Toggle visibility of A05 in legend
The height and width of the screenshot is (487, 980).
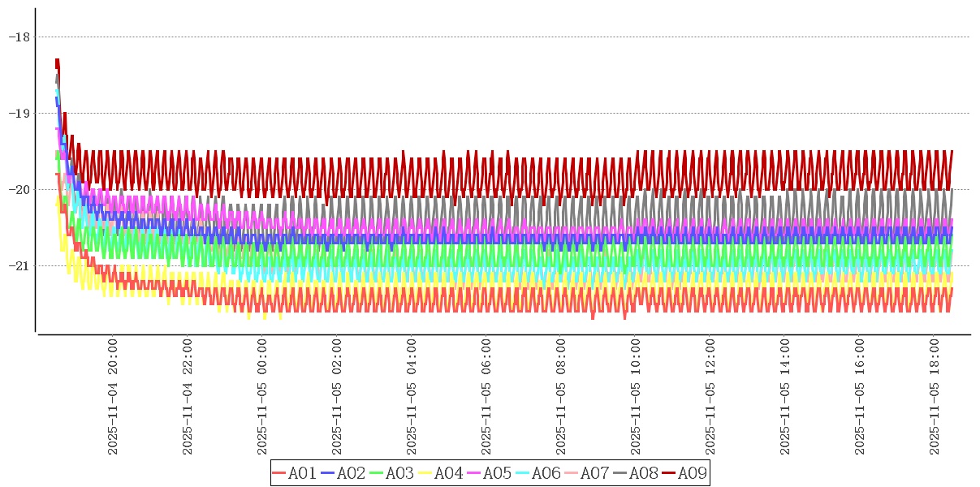[x=497, y=473]
